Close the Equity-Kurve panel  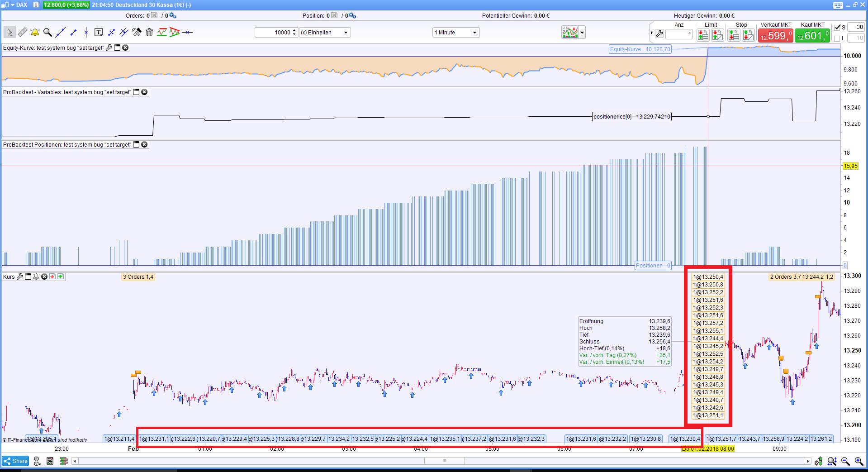[x=126, y=48]
